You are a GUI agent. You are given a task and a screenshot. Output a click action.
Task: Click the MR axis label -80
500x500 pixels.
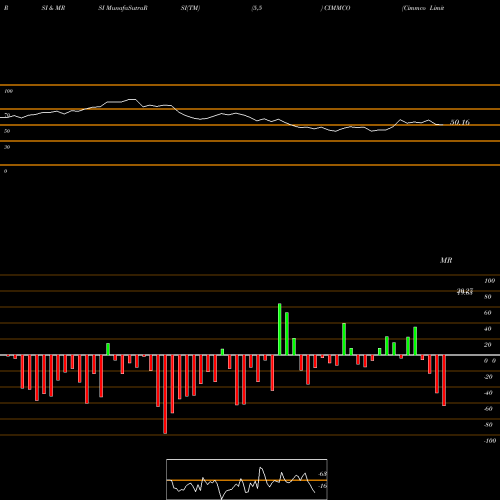[488, 425]
